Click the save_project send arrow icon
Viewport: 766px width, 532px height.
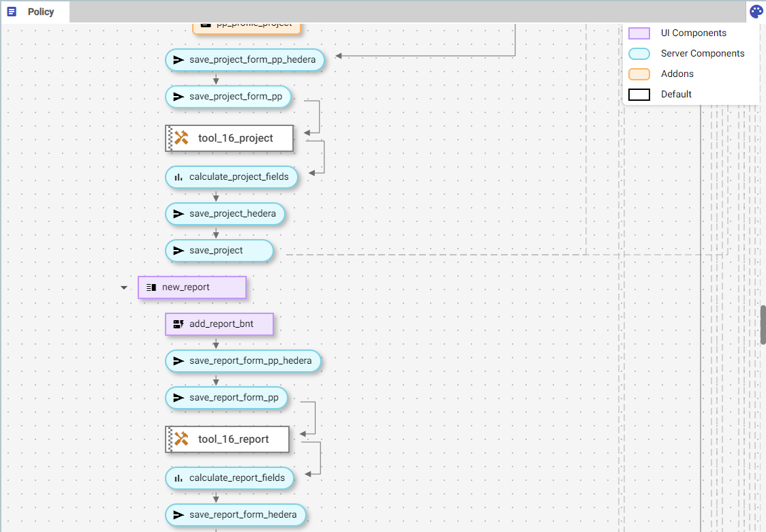click(x=179, y=251)
